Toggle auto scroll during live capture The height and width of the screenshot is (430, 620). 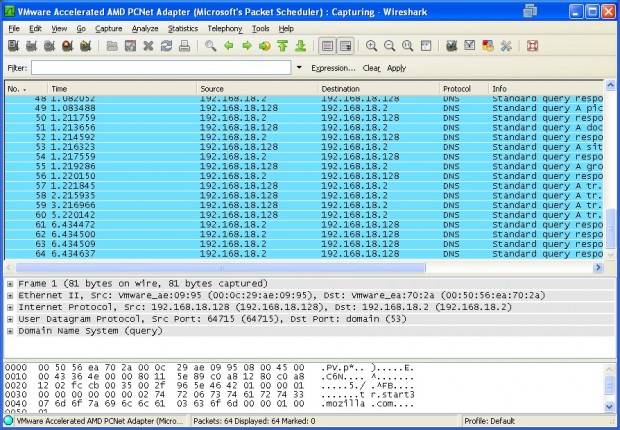(346, 46)
